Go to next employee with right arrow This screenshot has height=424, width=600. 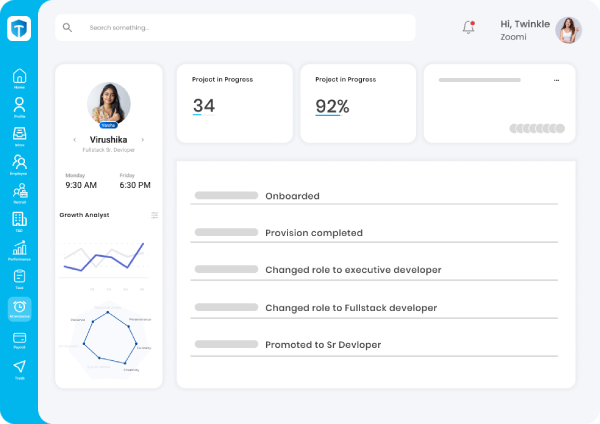[x=143, y=140]
